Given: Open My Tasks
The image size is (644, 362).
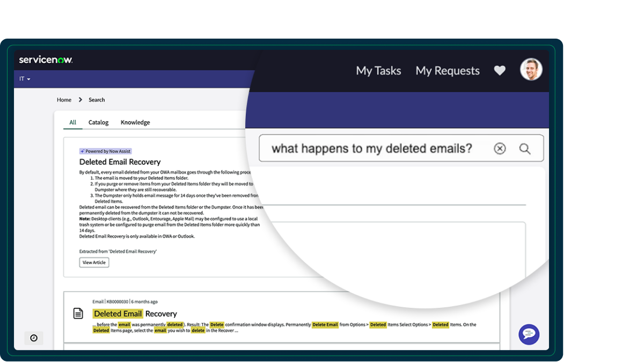Looking at the screenshot, I should point(378,70).
